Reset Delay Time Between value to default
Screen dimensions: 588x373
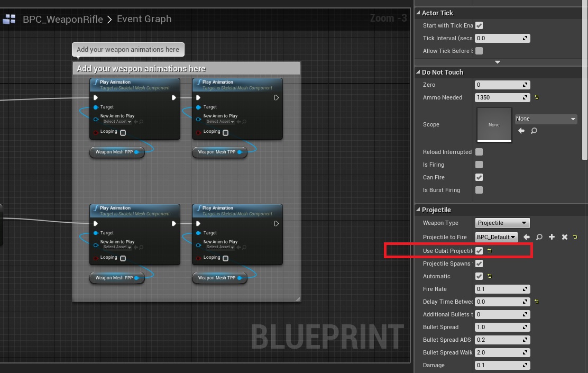[536, 302]
